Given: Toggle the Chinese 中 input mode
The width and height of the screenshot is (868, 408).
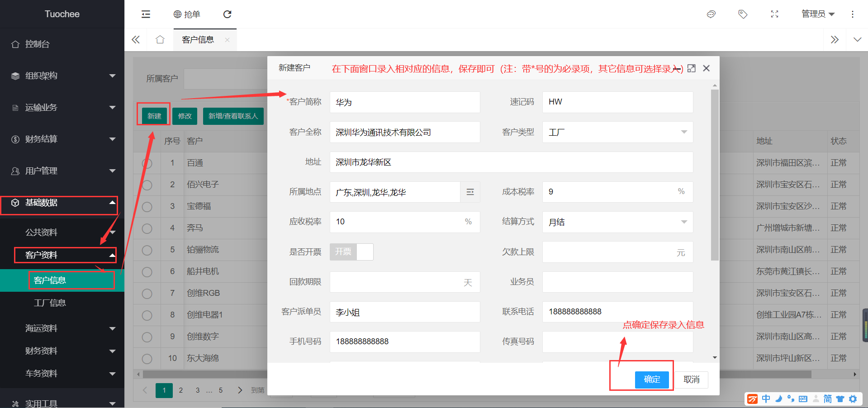Looking at the screenshot, I should [x=766, y=399].
